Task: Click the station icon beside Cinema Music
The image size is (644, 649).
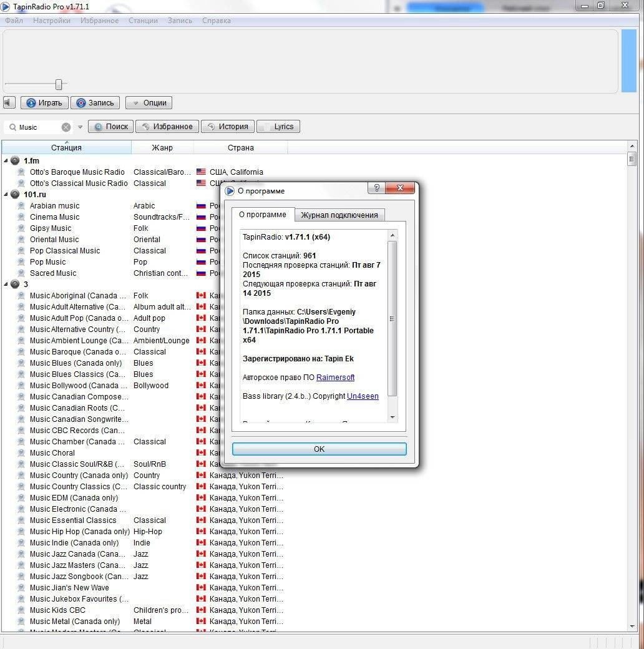Action: coord(21,217)
